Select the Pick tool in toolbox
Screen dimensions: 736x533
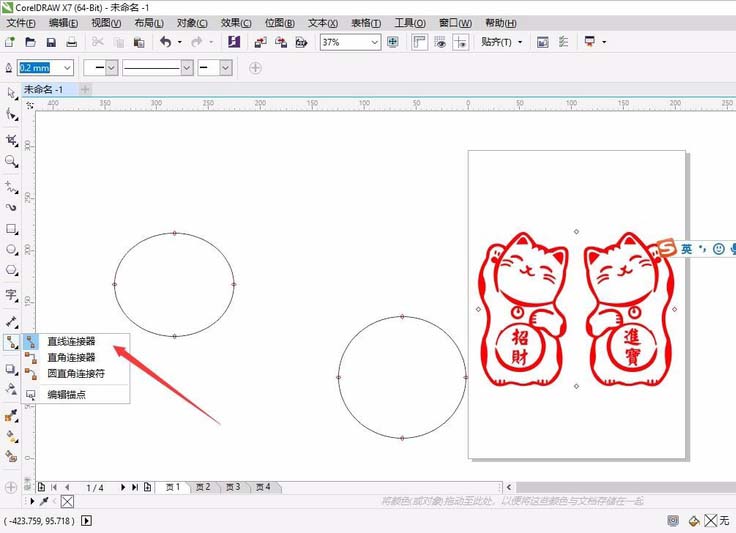[11, 93]
